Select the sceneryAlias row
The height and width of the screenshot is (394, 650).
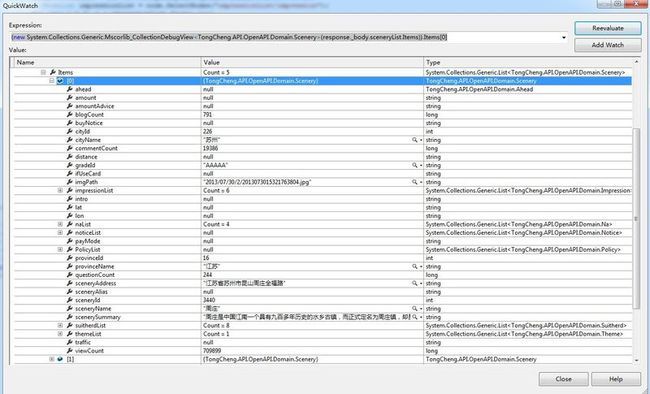pos(323,292)
